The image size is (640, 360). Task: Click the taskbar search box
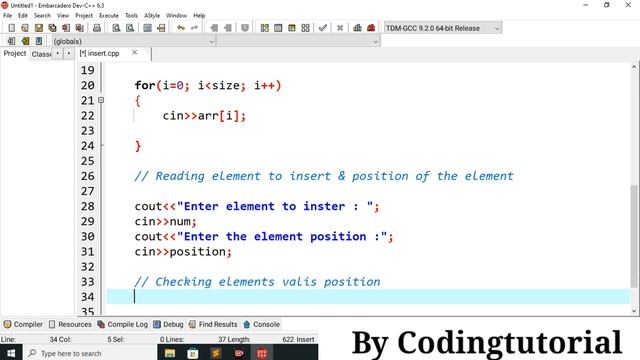click(x=89, y=353)
